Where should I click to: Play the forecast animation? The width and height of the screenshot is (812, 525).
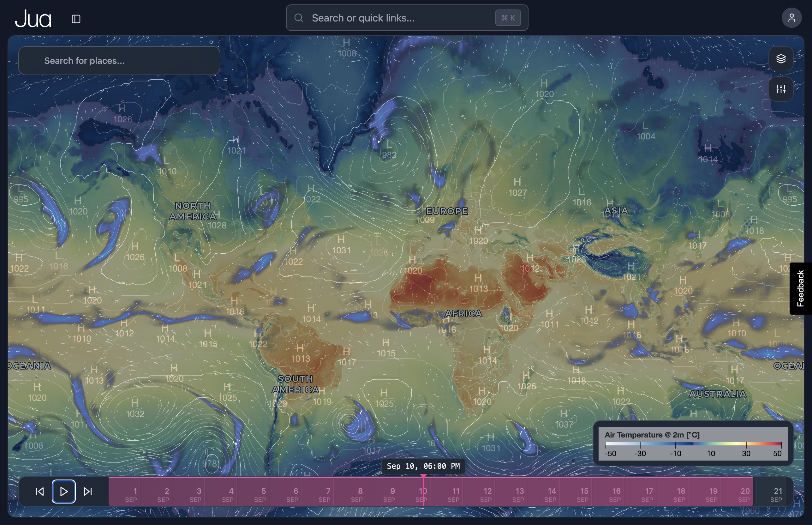63,491
